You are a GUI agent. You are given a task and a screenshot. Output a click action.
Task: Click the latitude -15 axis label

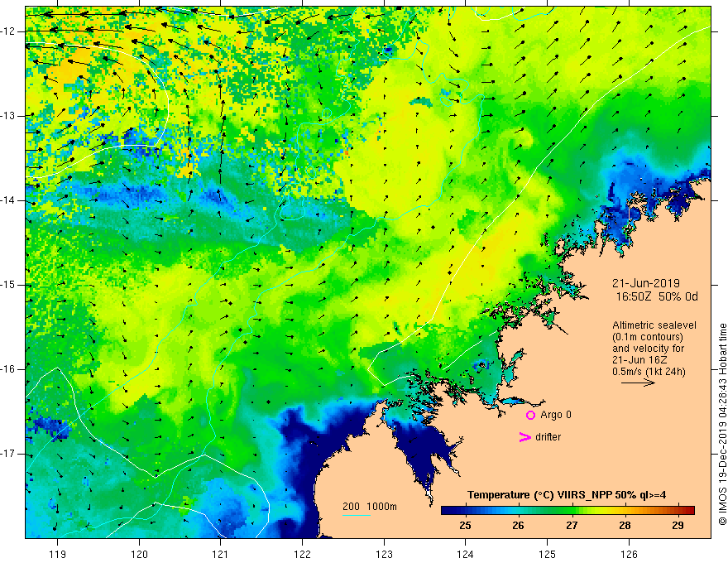pyautogui.click(x=9, y=285)
